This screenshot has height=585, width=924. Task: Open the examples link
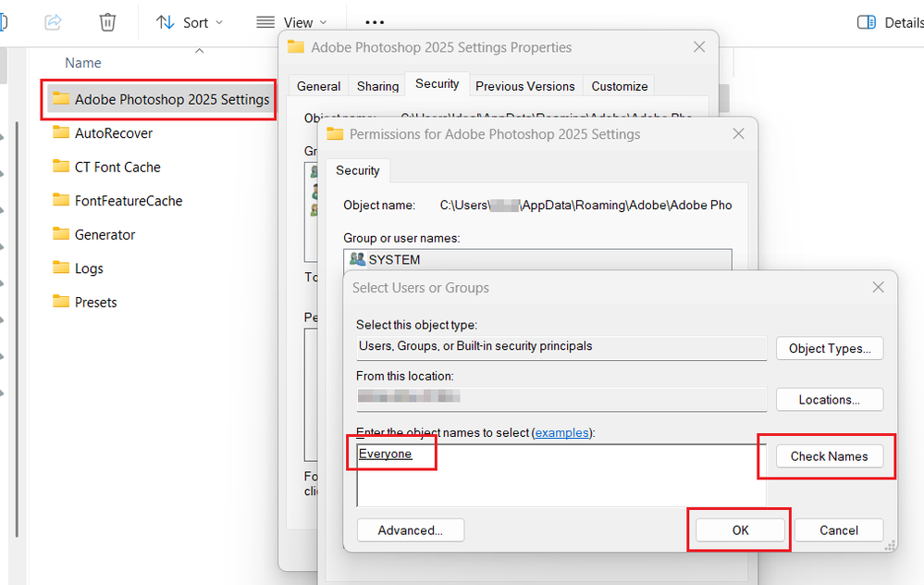pos(562,433)
